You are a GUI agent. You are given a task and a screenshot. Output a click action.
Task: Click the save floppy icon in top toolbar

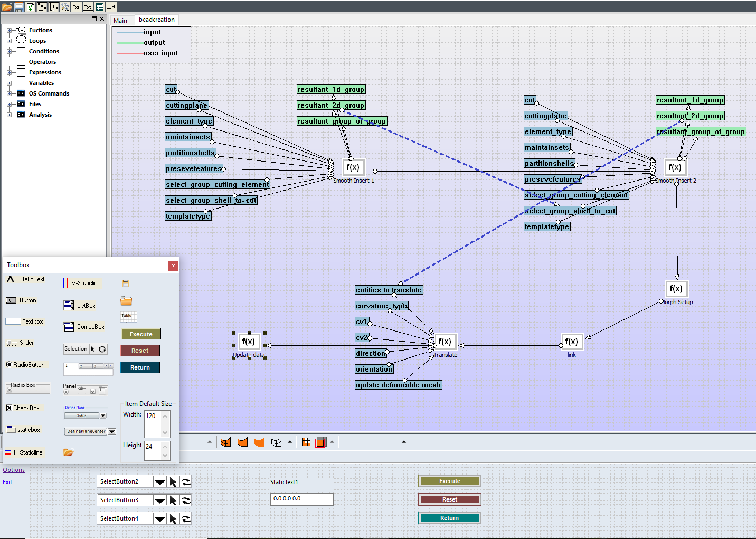(x=19, y=7)
